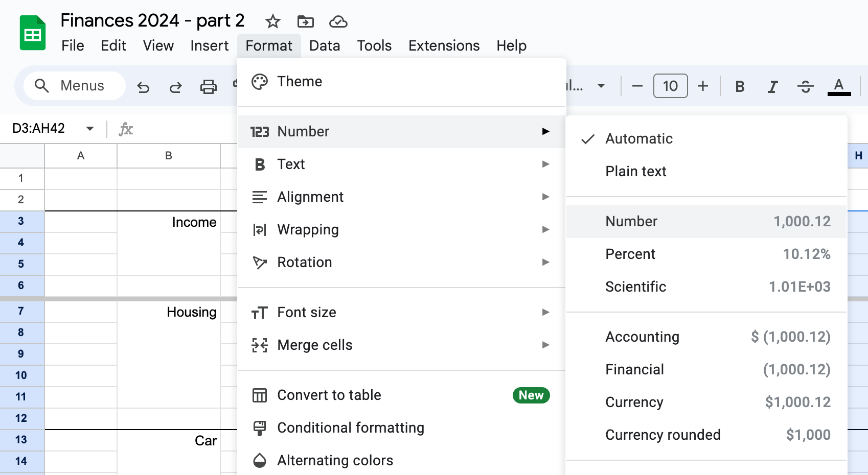Toggle bold formatting in toolbar
The height and width of the screenshot is (475, 868).
[x=740, y=86]
